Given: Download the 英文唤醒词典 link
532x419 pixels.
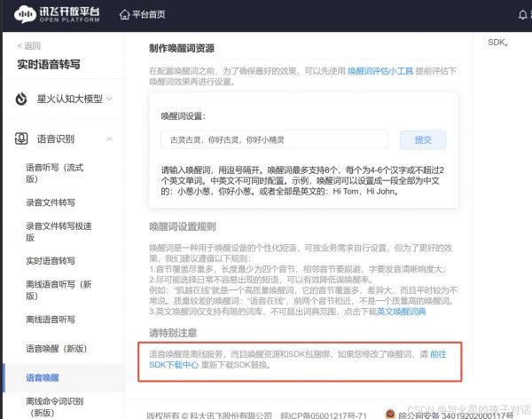Looking at the screenshot, I should coord(401,312).
